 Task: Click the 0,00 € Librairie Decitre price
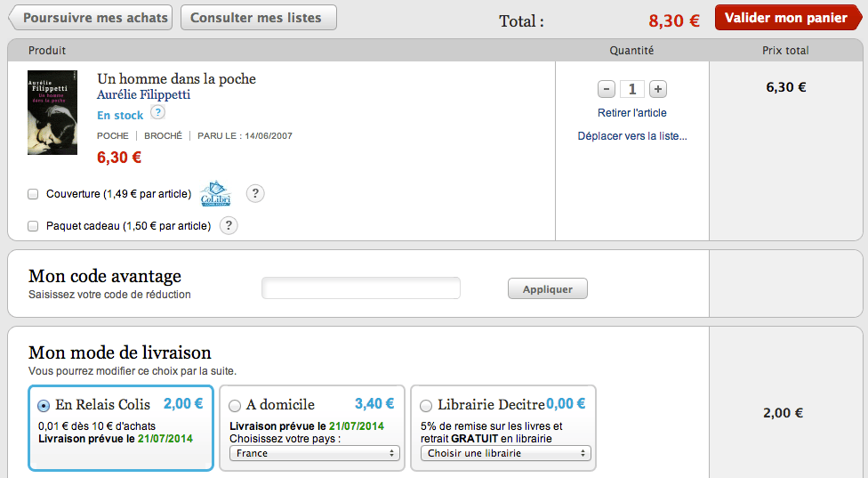point(566,404)
